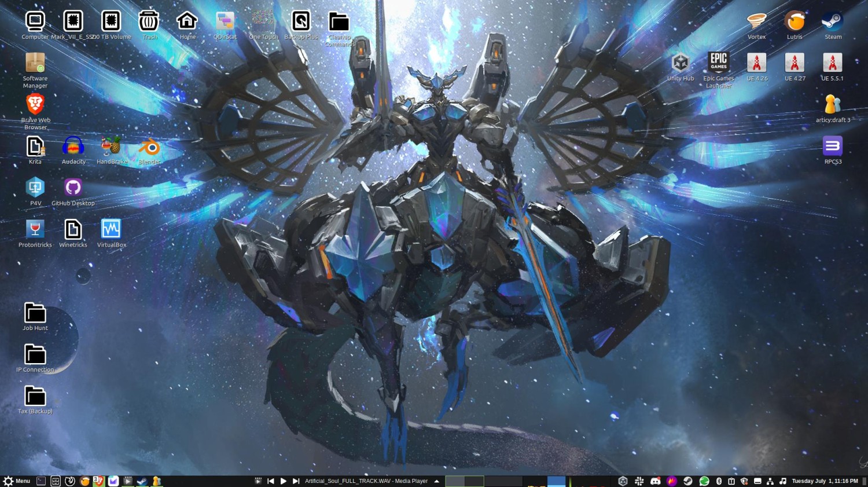The height and width of the screenshot is (487, 868).
Task: Launch Blender
Action: pyautogui.click(x=149, y=150)
